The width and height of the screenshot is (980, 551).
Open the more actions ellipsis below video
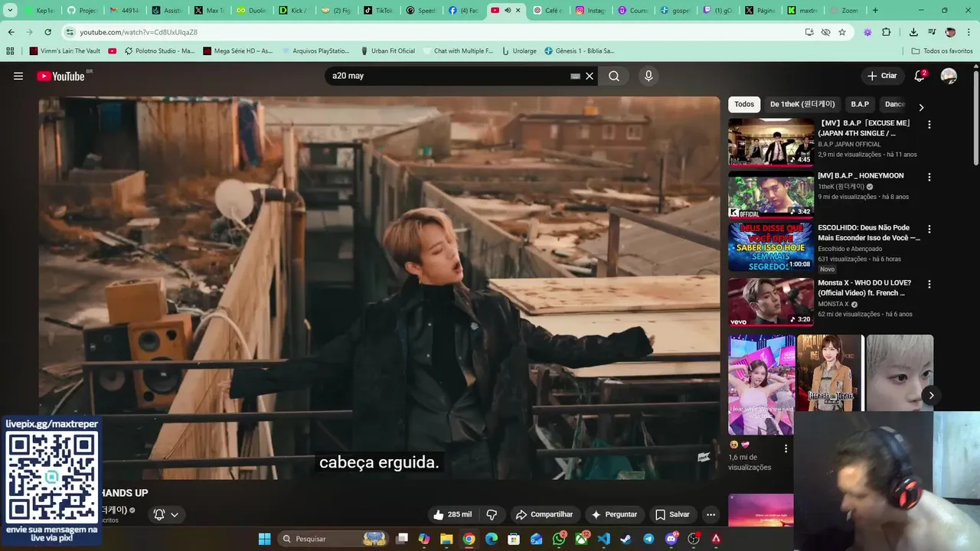pyautogui.click(x=710, y=514)
